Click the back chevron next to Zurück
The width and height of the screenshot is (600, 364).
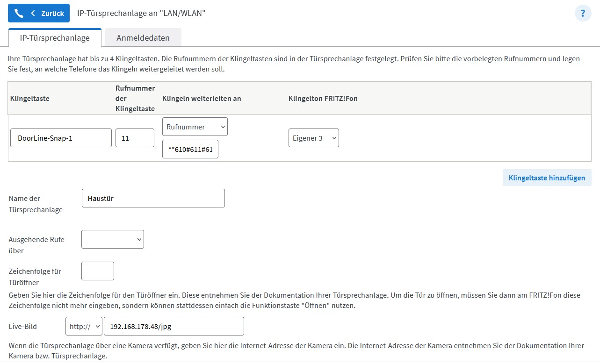pos(33,13)
